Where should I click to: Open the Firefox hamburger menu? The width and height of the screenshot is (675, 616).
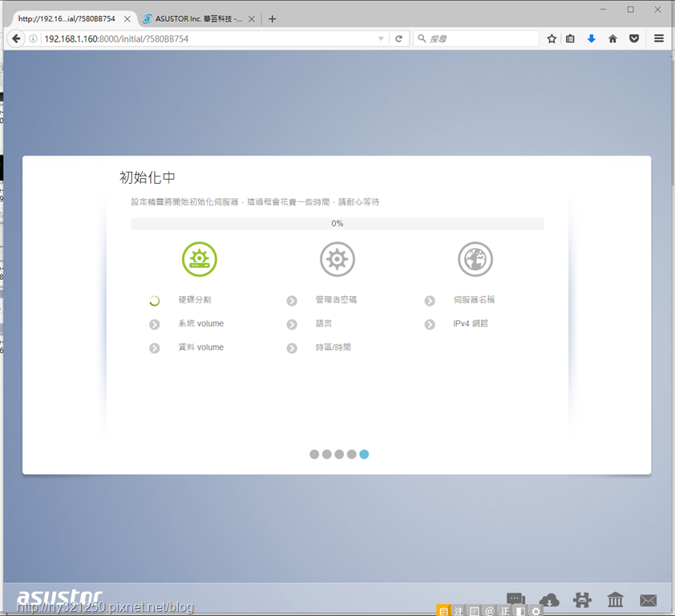659,38
